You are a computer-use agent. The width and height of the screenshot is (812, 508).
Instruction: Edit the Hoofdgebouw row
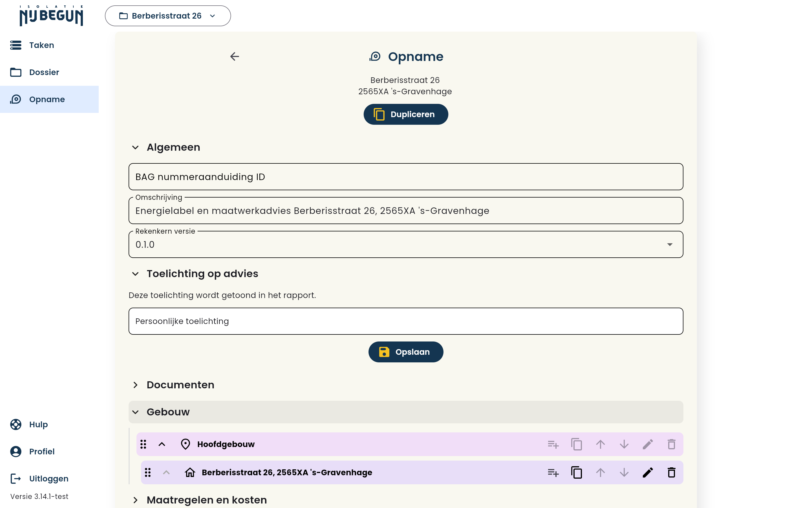point(648,444)
